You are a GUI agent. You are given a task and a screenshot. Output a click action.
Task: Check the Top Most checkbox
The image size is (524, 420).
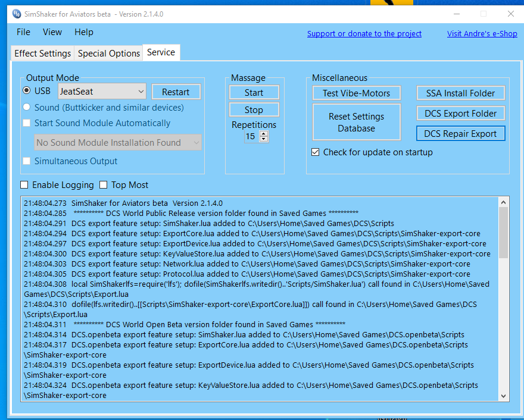pos(104,184)
